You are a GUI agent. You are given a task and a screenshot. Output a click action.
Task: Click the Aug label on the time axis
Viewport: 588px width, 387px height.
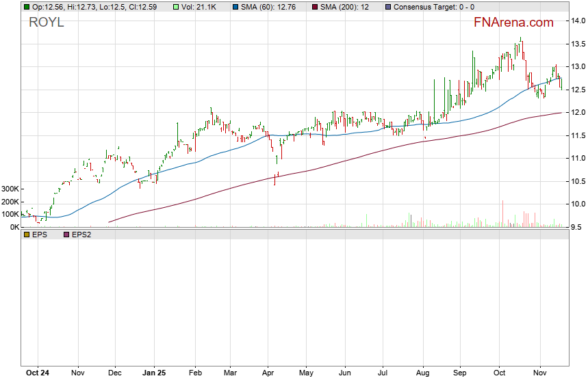[x=422, y=373]
